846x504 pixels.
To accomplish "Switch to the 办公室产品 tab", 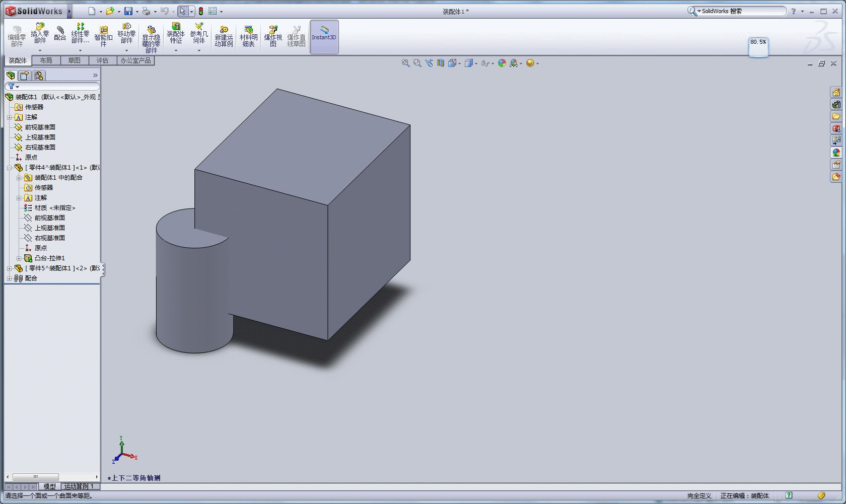I will tap(135, 60).
